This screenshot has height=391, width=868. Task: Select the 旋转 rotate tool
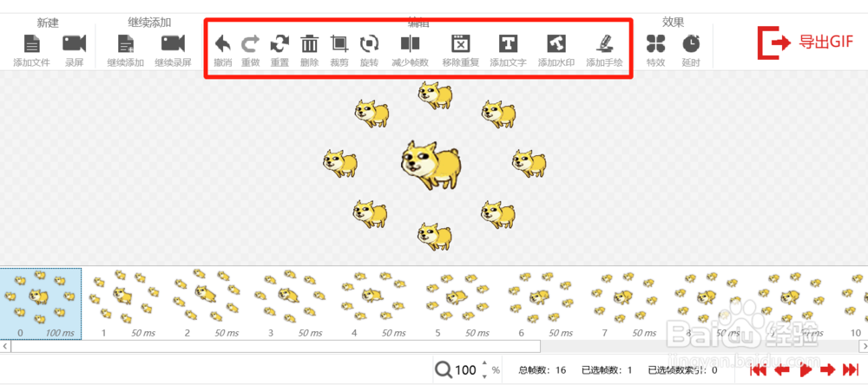[369, 43]
